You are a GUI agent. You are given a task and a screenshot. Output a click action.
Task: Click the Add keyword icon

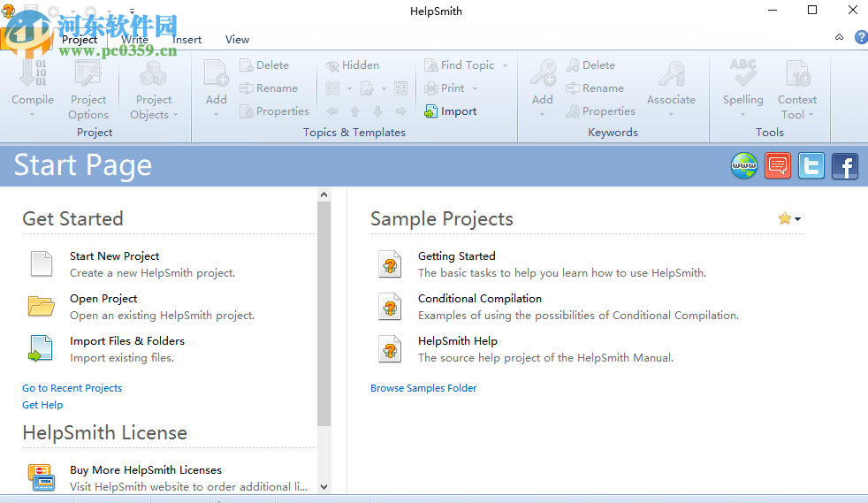click(x=543, y=73)
